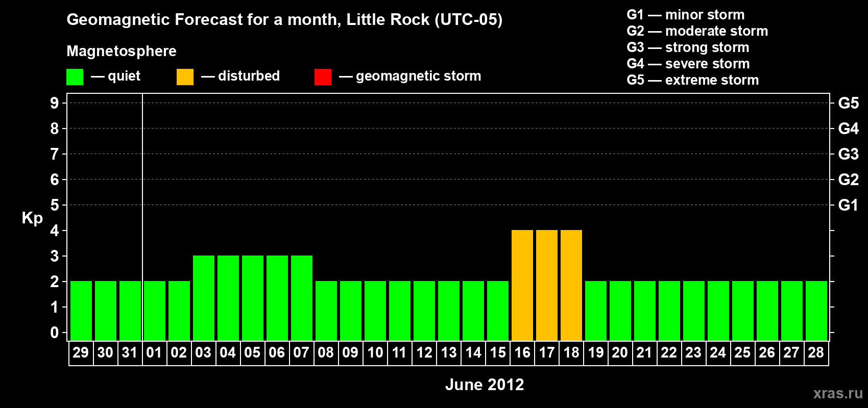Click 'G4 — severe storm' in the legend
The height and width of the screenshot is (408, 868).
pos(688,64)
